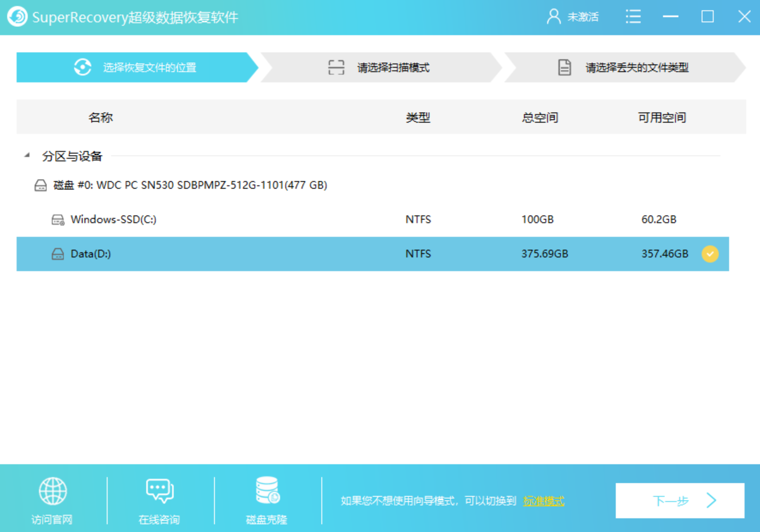This screenshot has width=760, height=532.
Task: Close the SuperRecovery window
Action: click(x=744, y=17)
